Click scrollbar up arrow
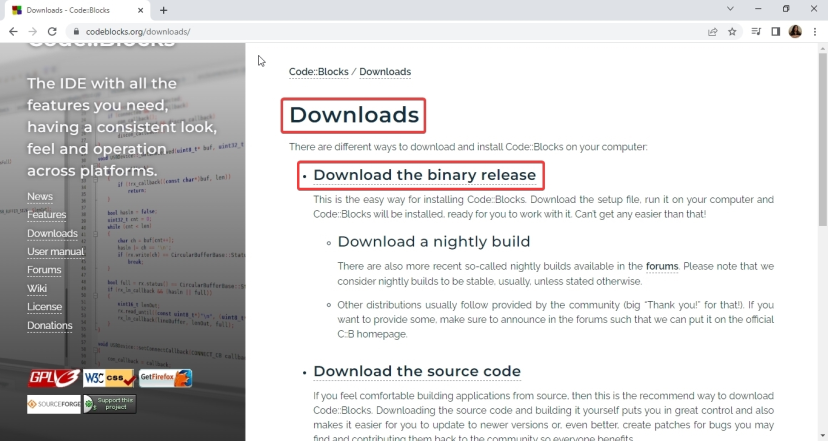Screen dimensions: 828x441 [x=823, y=48]
